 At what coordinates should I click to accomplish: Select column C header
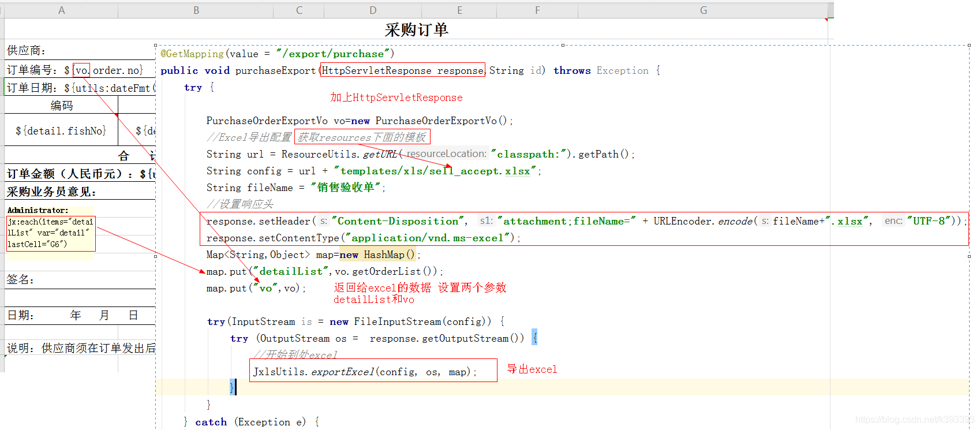pyautogui.click(x=299, y=10)
